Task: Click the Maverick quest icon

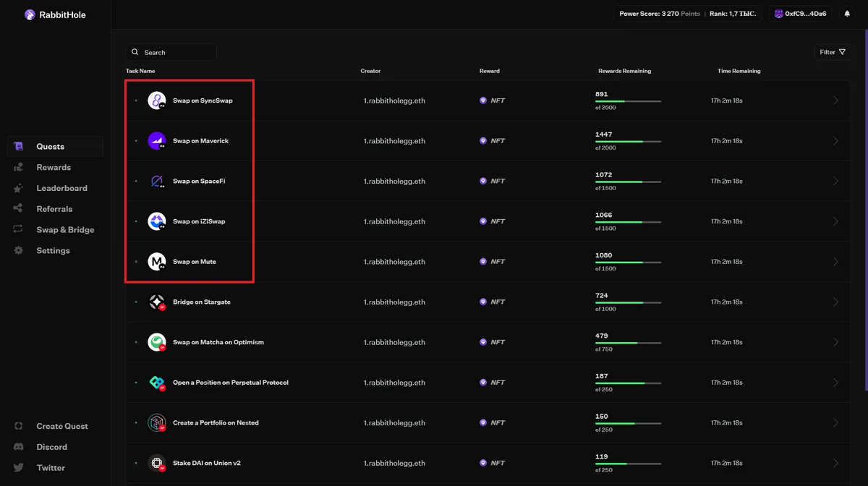Action: (157, 141)
